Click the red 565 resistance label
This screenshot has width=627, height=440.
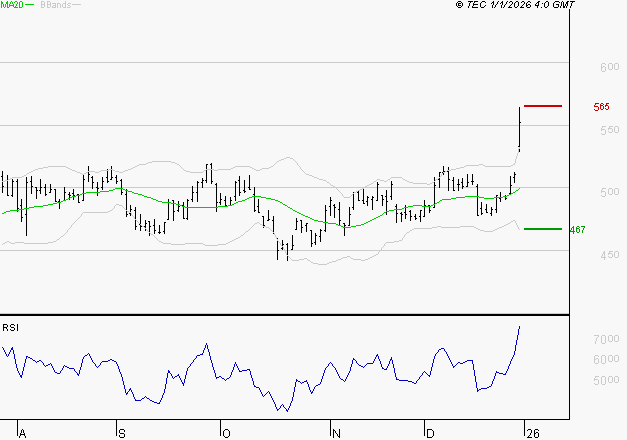(601, 107)
